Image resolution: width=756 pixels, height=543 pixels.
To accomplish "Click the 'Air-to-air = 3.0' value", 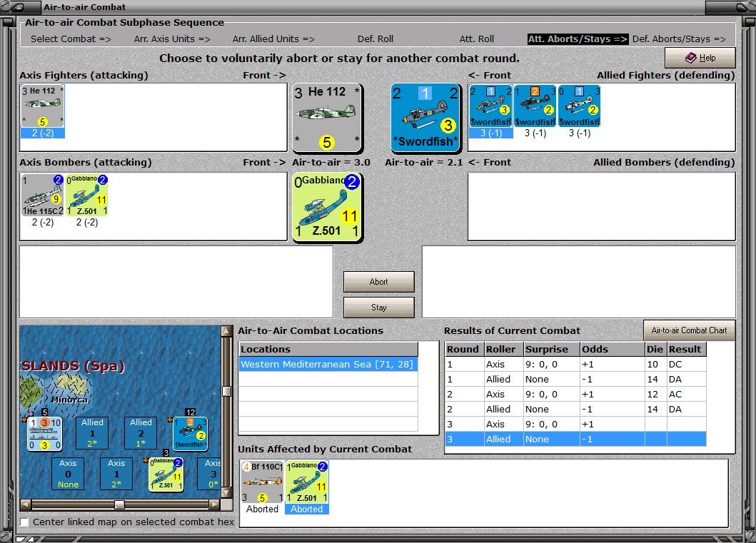I will tap(331, 163).
